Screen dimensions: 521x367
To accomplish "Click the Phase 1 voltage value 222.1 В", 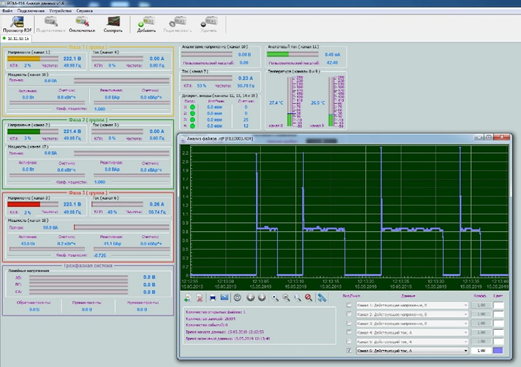I will click(72, 59).
